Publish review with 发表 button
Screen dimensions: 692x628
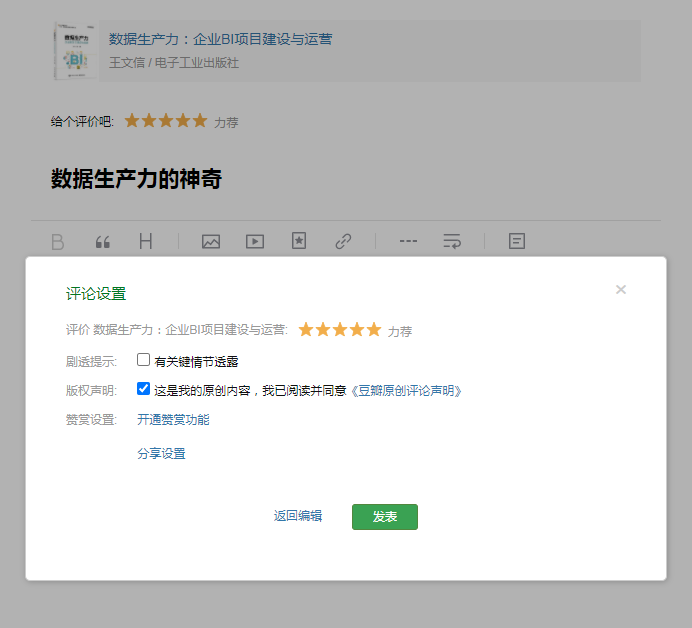click(x=385, y=517)
